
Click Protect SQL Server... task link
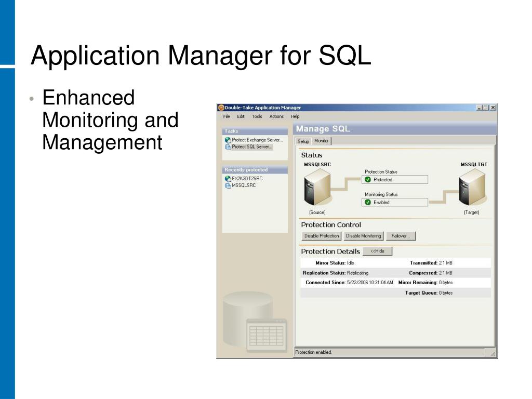[x=252, y=147]
